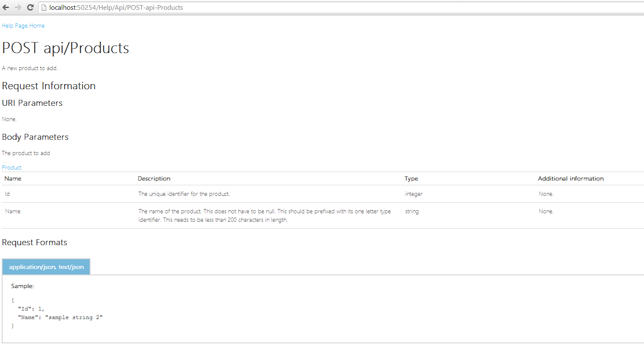This screenshot has width=644, height=345.
Task: Click the URI Parameters heading
Action: click(32, 103)
